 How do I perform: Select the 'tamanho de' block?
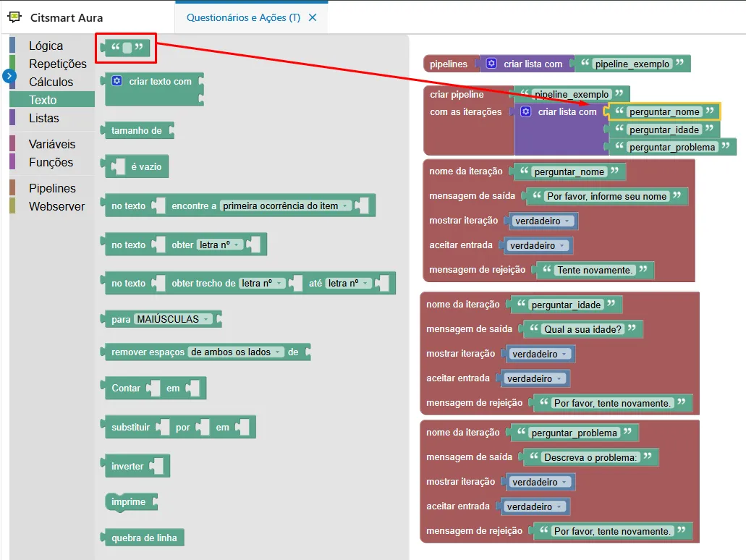(138, 130)
